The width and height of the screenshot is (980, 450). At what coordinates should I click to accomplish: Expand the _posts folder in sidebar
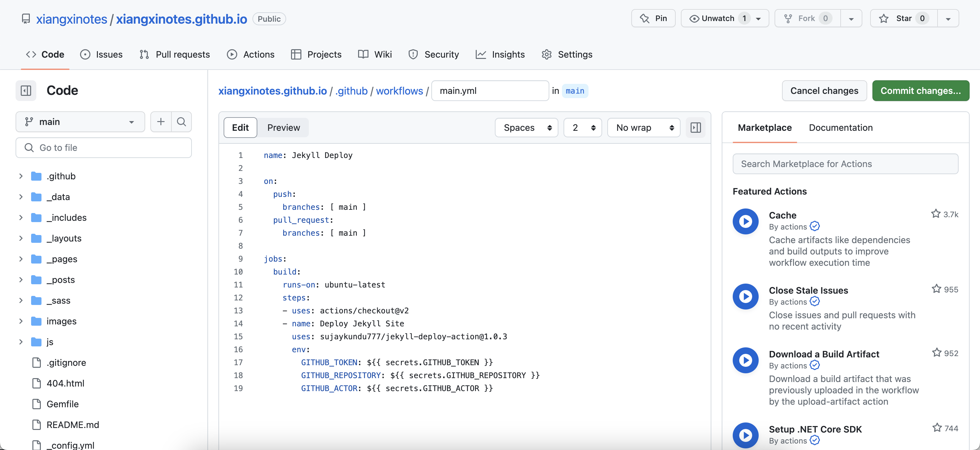click(x=21, y=280)
